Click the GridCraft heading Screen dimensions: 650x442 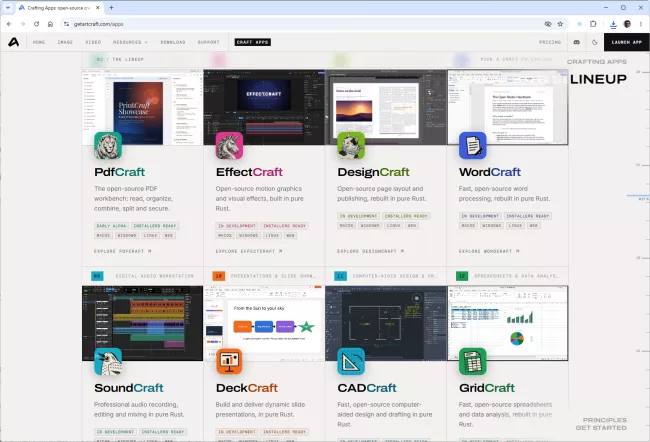487,388
